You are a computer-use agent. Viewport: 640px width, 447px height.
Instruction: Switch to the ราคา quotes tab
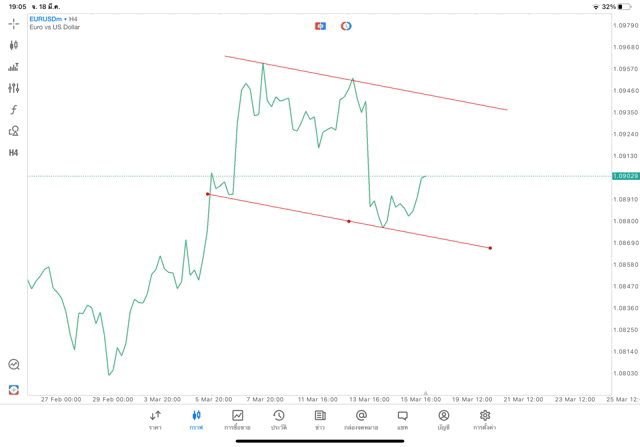(x=155, y=420)
